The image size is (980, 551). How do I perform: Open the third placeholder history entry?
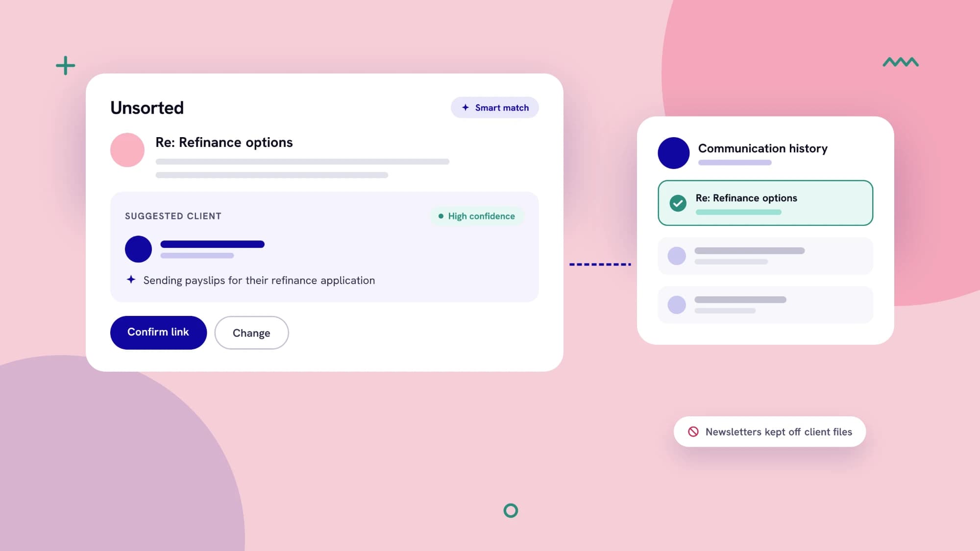765,305
